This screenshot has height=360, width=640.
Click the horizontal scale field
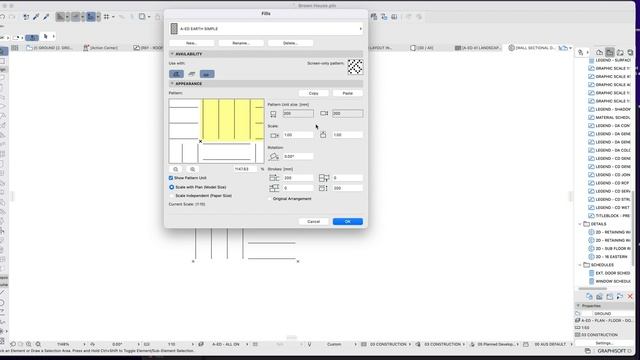298,135
